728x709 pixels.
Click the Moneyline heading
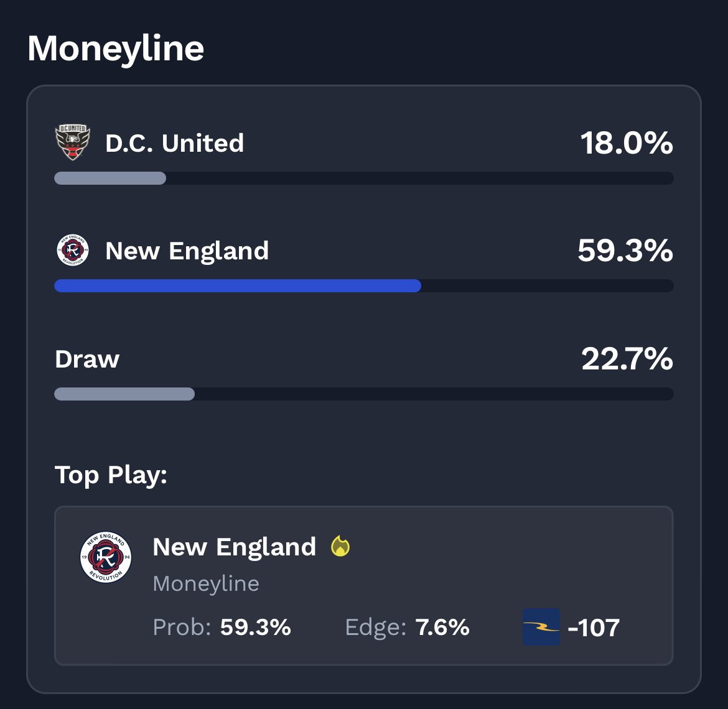tap(116, 48)
